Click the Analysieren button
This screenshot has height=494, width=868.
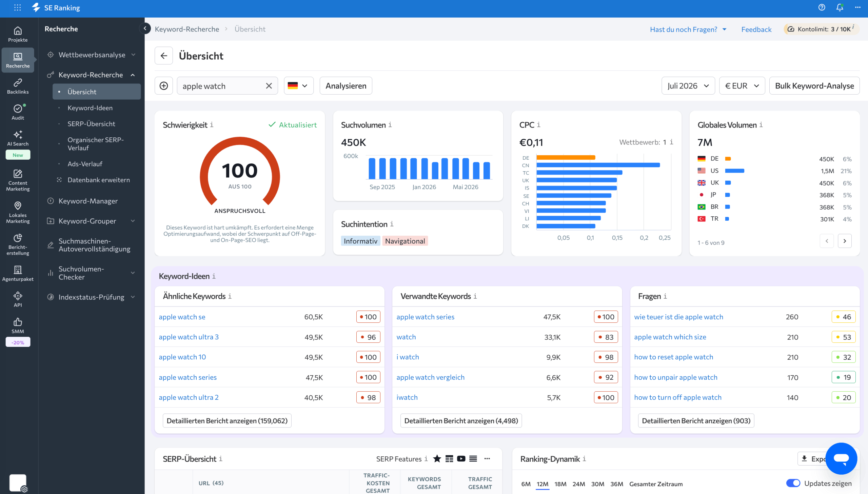click(346, 86)
